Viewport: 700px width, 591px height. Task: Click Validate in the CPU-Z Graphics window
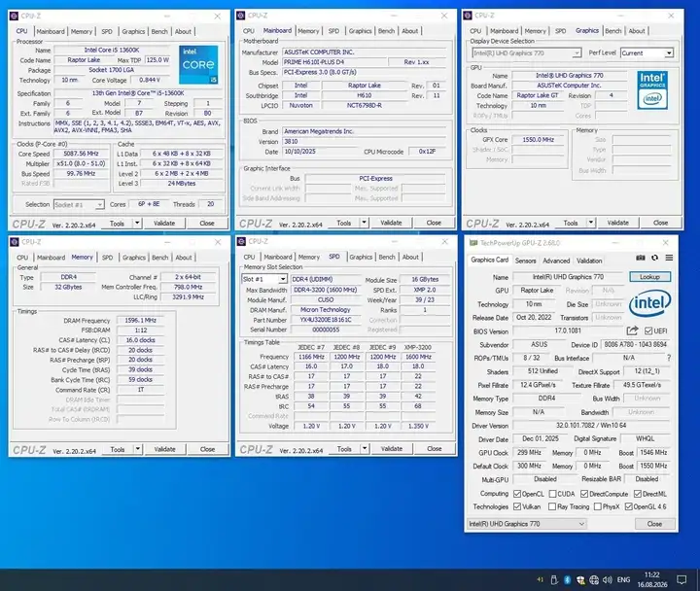point(618,223)
